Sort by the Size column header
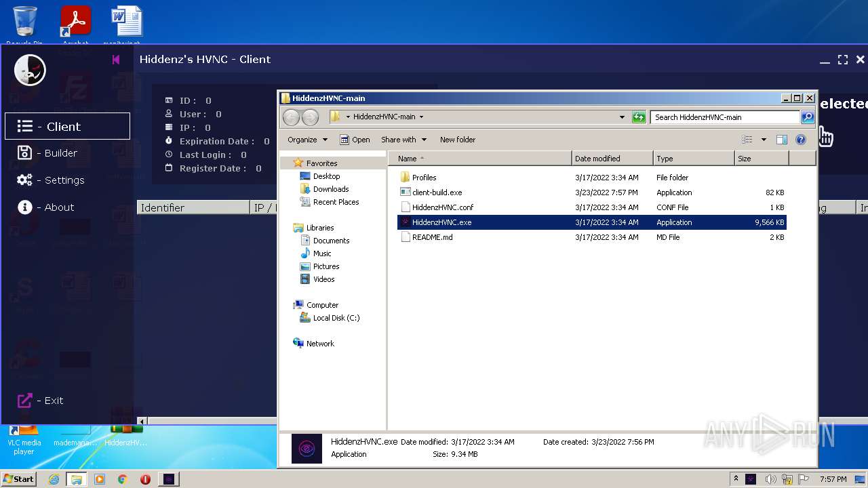This screenshot has height=488, width=868. [x=762, y=159]
